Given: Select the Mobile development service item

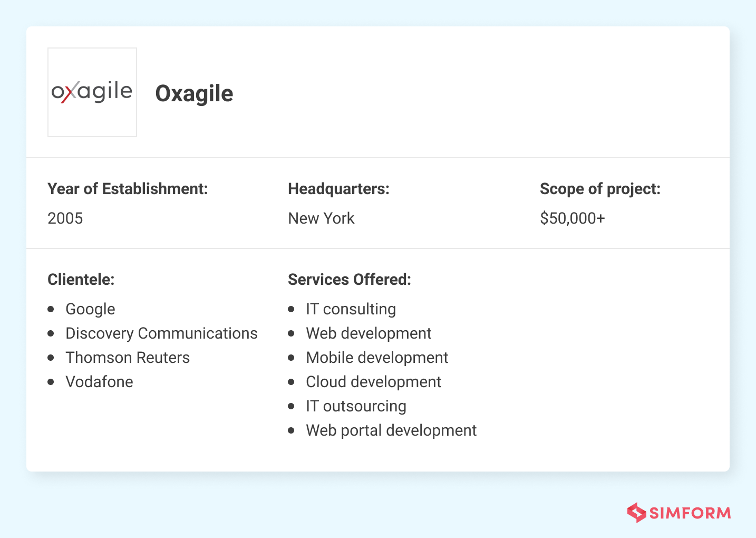Looking at the screenshot, I should tap(377, 358).
